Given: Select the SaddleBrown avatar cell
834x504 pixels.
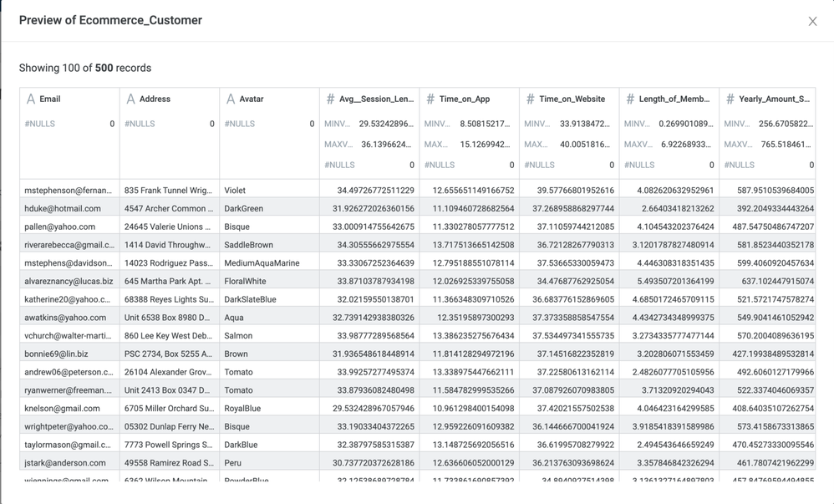Looking at the screenshot, I should coord(248,245).
